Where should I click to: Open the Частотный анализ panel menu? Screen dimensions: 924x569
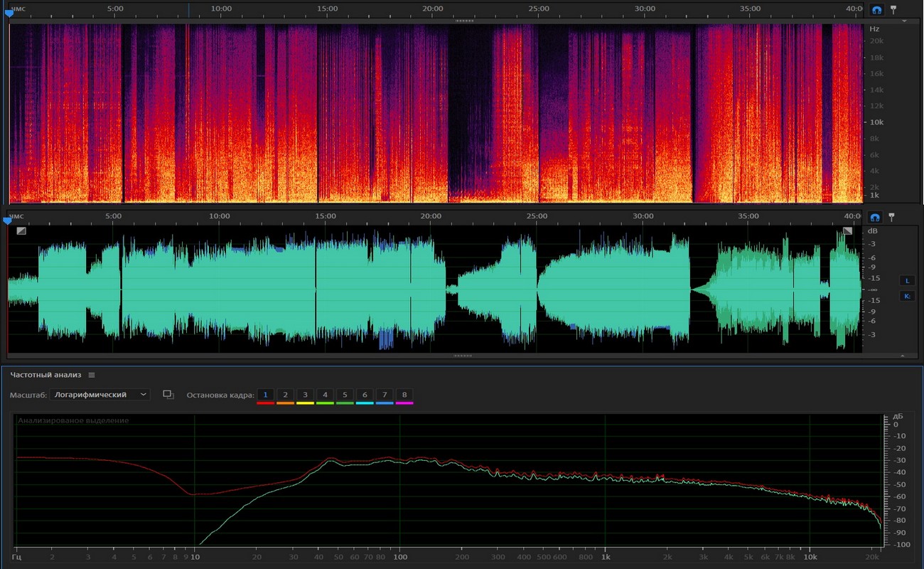click(x=92, y=375)
